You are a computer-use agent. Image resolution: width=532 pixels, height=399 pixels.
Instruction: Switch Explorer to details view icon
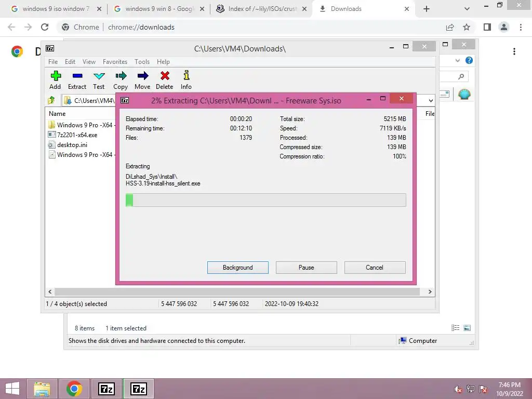pyautogui.click(x=455, y=328)
